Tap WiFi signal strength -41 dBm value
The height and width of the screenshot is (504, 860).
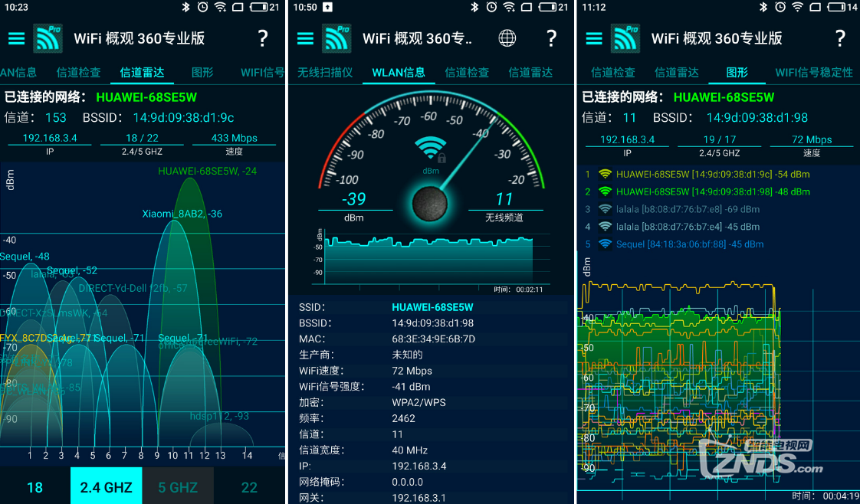[411, 387]
